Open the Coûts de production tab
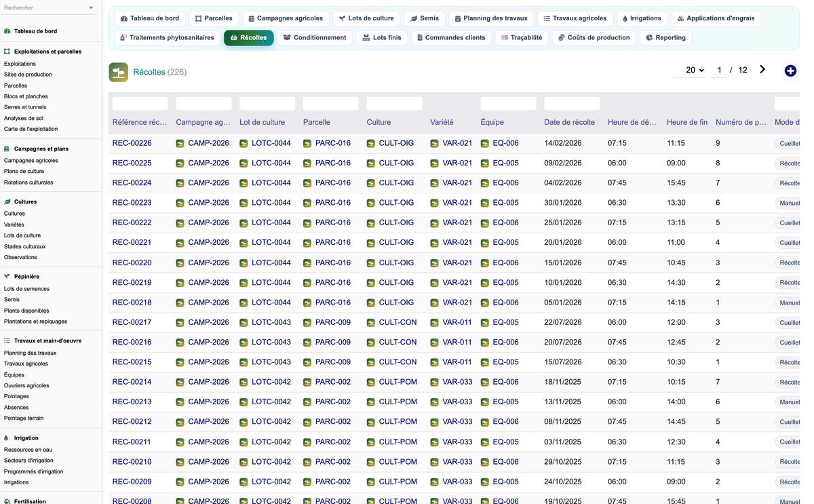Image resolution: width=814 pixels, height=504 pixels. (594, 37)
